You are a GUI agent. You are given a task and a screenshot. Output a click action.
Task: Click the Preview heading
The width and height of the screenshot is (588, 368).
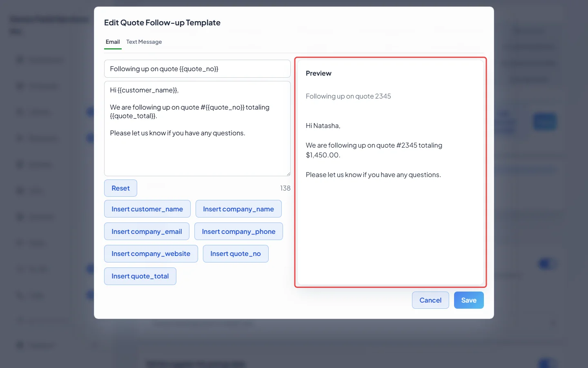point(318,73)
